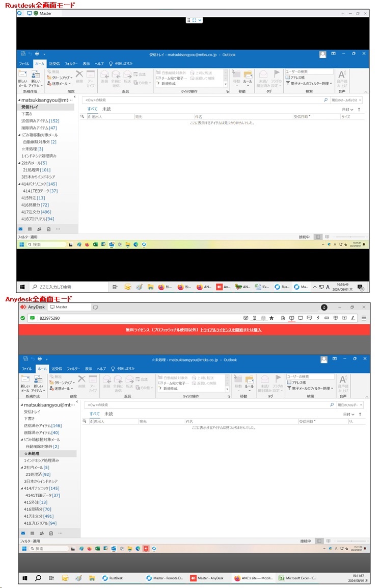Open 表示 tab in AnyDesk screenshot Outlook
This screenshot has height=588, width=382.
click(x=89, y=369)
